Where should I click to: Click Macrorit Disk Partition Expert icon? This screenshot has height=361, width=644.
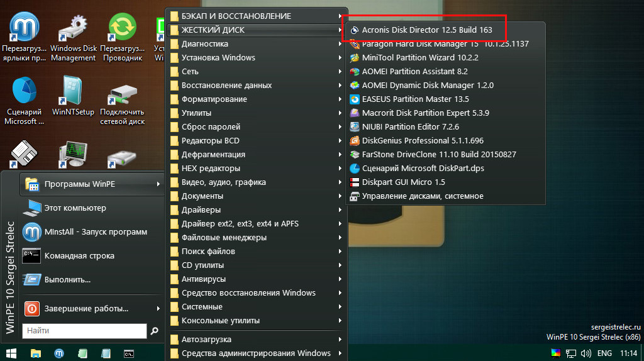tap(355, 113)
